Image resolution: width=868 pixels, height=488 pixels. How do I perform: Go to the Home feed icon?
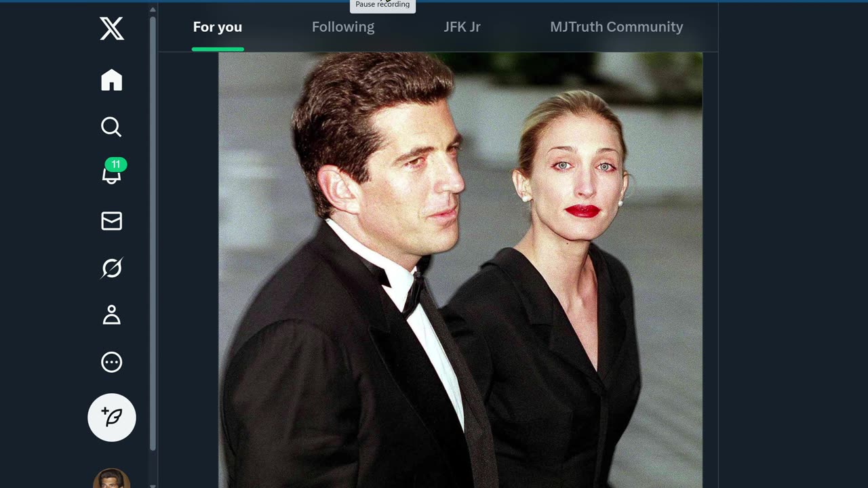(x=112, y=80)
